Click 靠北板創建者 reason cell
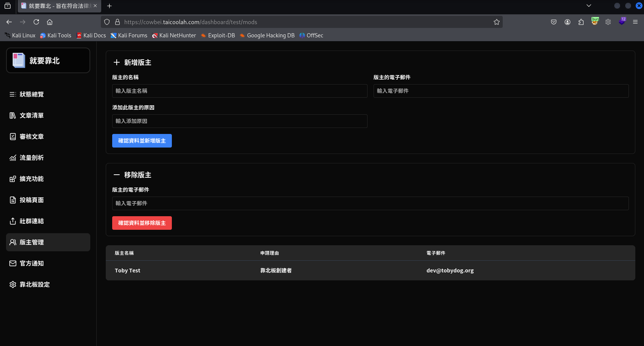Screen dimensions: 644x346 click(276, 271)
